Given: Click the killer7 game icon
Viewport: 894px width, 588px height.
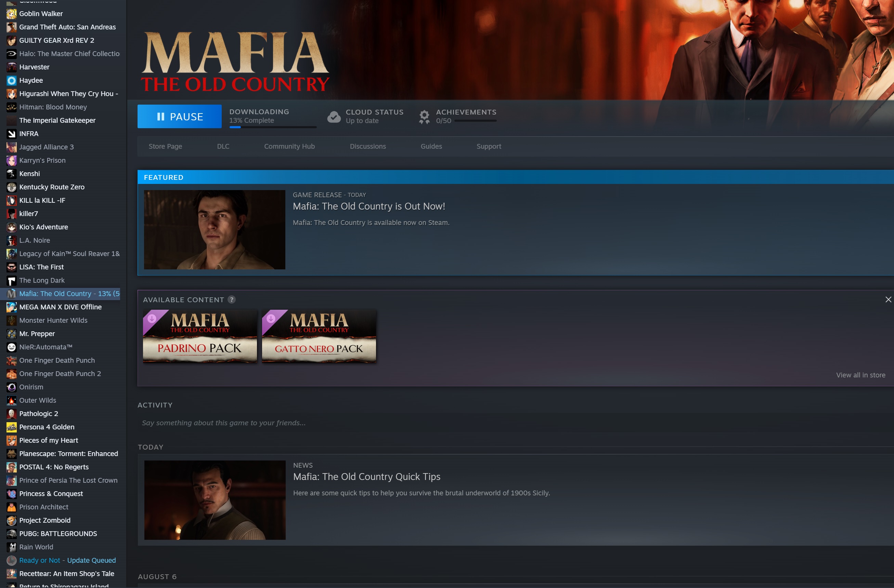Looking at the screenshot, I should pos(12,214).
